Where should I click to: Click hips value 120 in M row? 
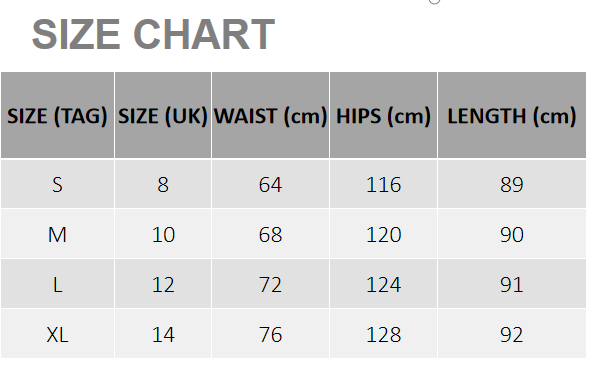tap(383, 234)
